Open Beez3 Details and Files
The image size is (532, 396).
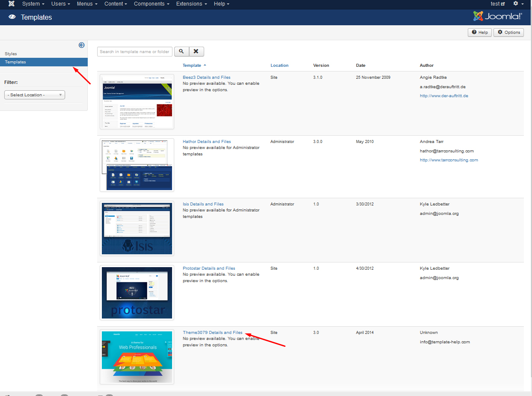(x=206, y=77)
